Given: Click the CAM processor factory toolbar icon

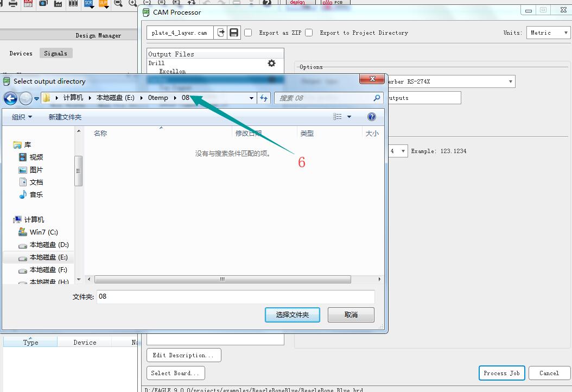Looking at the screenshot, I should (58, 4).
